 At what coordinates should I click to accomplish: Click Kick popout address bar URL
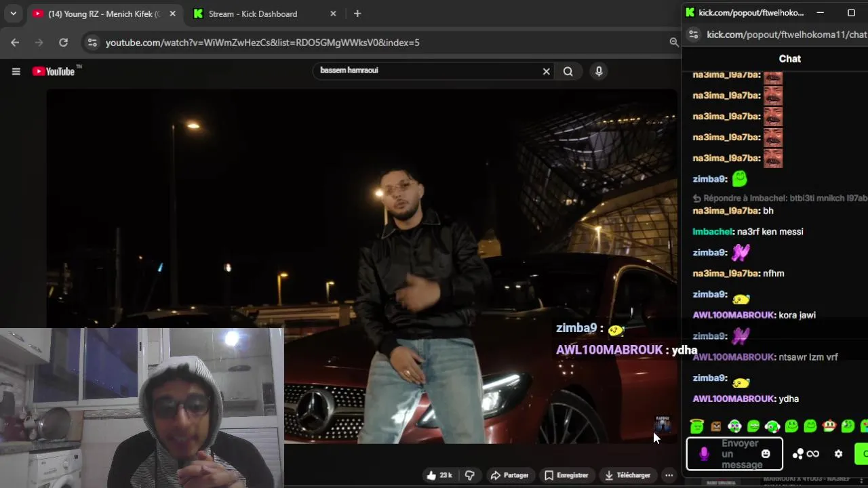click(787, 35)
